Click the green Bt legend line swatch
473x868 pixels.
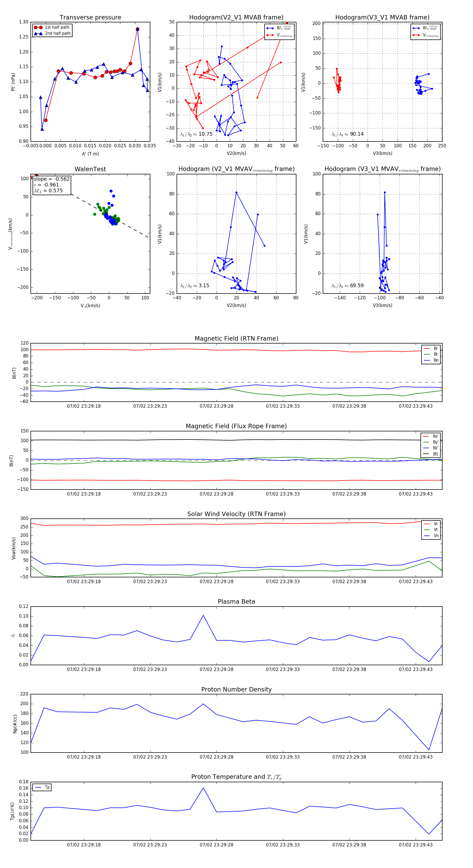tap(427, 354)
